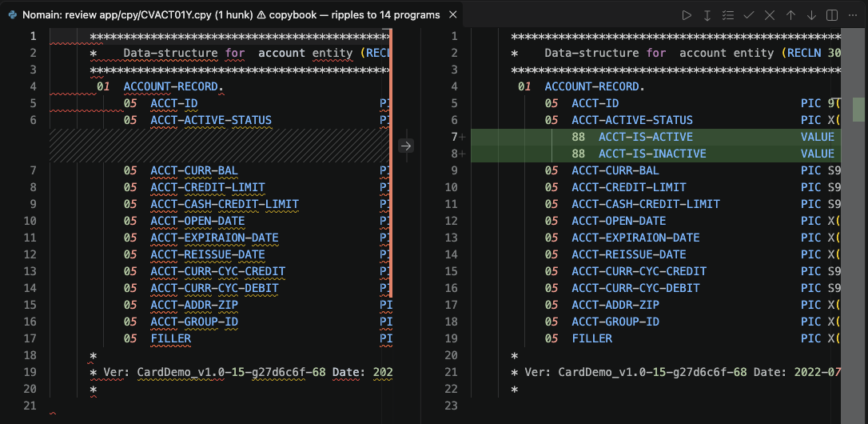Click ACCT-CURR-CYC-DEBIT in the right pane
The width and height of the screenshot is (868, 424).
[x=635, y=288]
